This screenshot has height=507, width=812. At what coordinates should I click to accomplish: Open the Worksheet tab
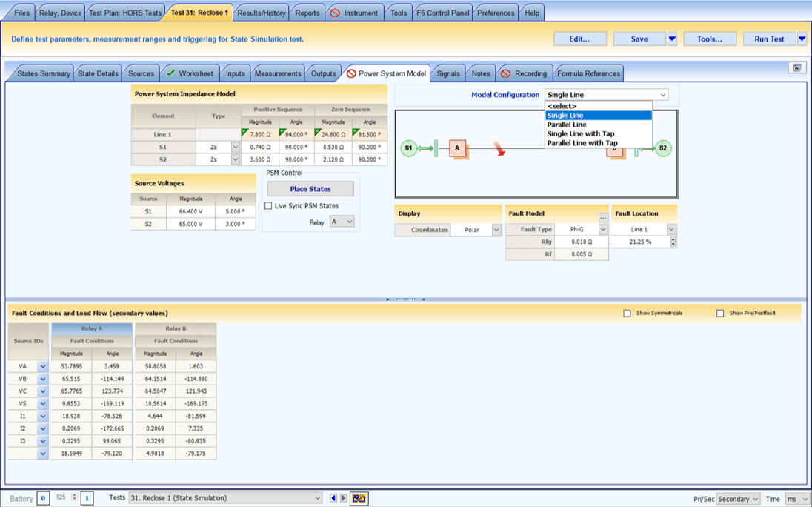pyautogui.click(x=190, y=73)
